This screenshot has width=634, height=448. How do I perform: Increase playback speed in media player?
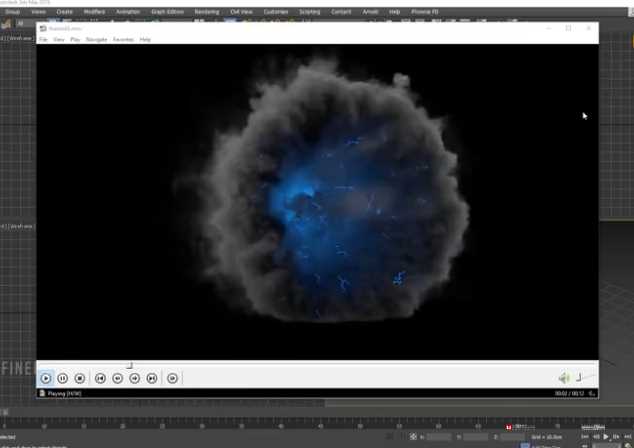click(x=135, y=378)
